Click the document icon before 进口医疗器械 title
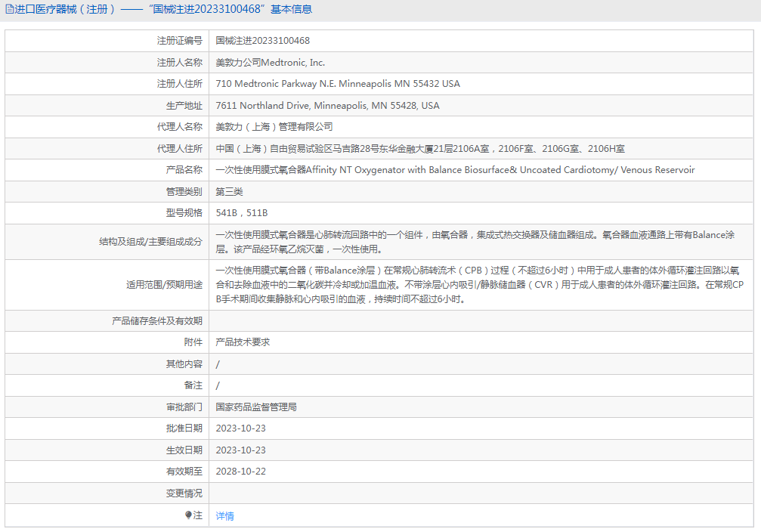The height and width of the screenshot is (532, 761). tap(9, 9)
